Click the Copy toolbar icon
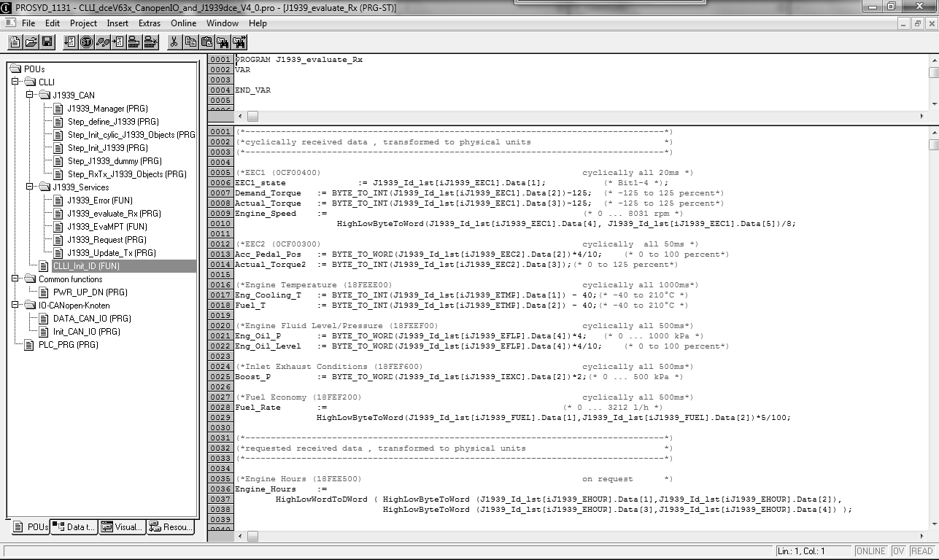The width and height of the screenshot is (939, 560). pos(190,42)
